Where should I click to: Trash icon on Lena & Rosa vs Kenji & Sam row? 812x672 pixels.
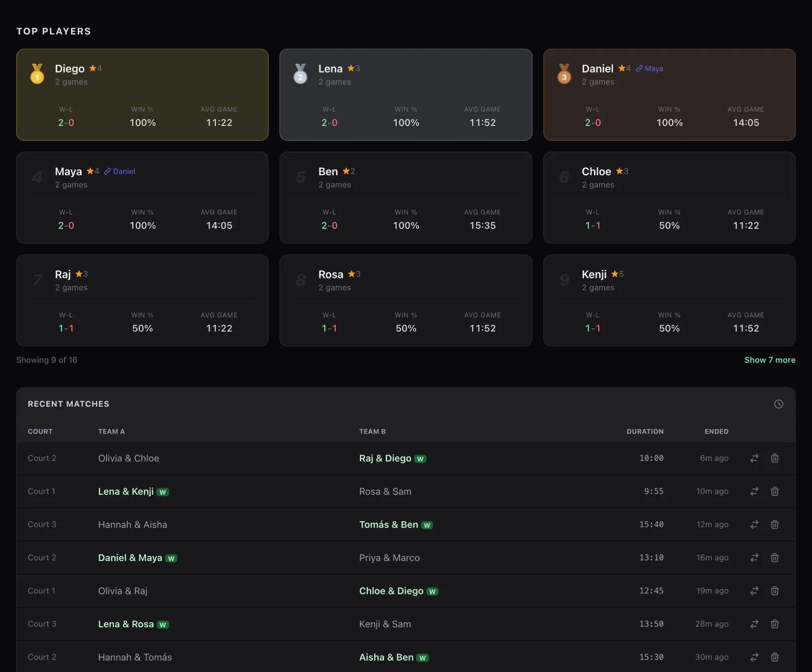coord(775,624)
